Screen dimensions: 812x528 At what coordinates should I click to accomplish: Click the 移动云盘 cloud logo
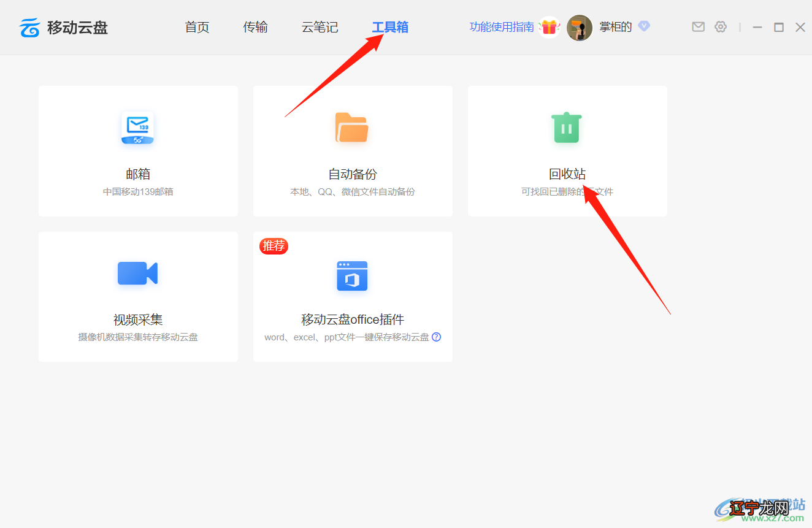tap(29, 27)
